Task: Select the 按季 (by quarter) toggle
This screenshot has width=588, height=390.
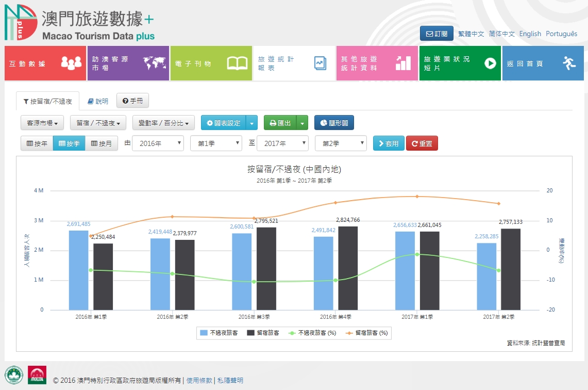Action: coord(69,143)
